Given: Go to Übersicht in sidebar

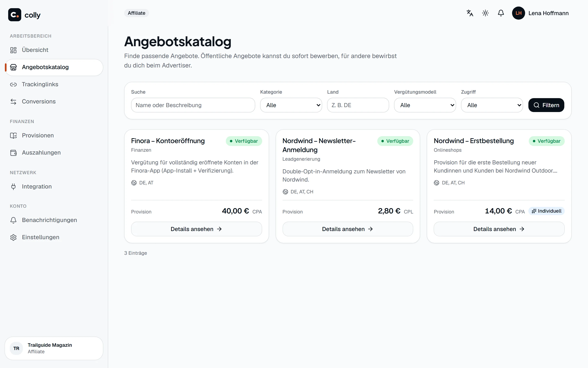Looking at the screenshot, I should click(x=54, y=50).
